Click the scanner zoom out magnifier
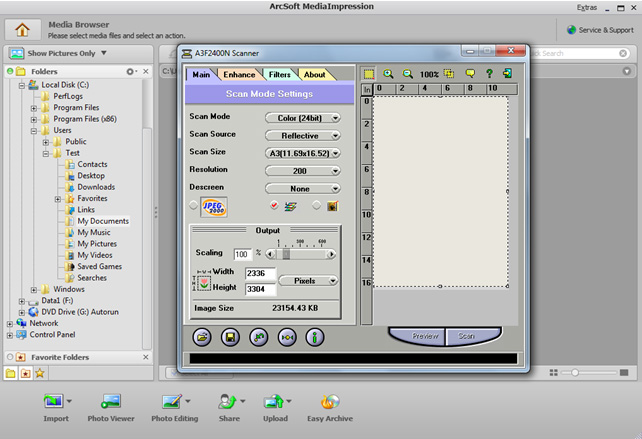 tap(407, 74)
